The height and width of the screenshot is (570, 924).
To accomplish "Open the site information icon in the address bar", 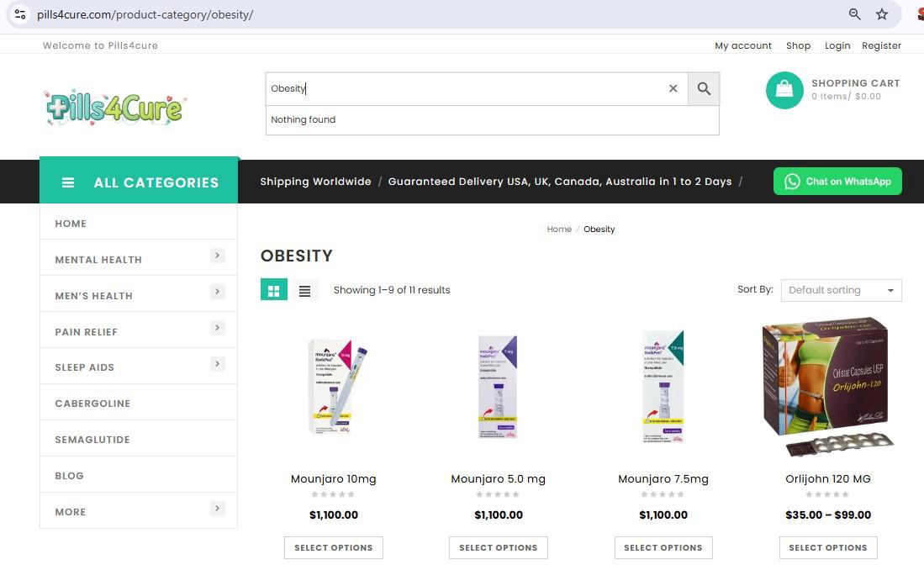I will coord(20,14).
